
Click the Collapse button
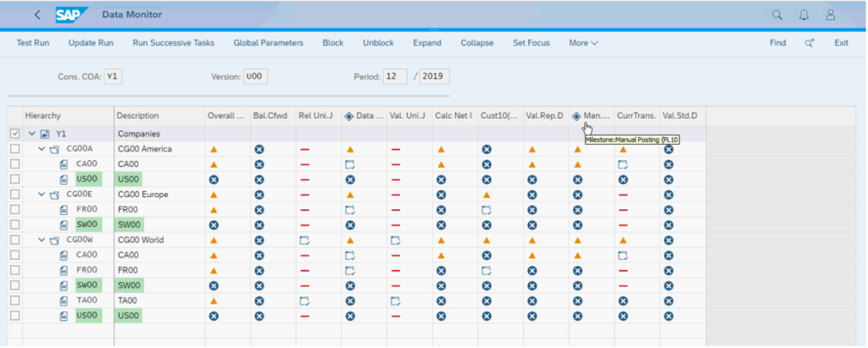477,42
